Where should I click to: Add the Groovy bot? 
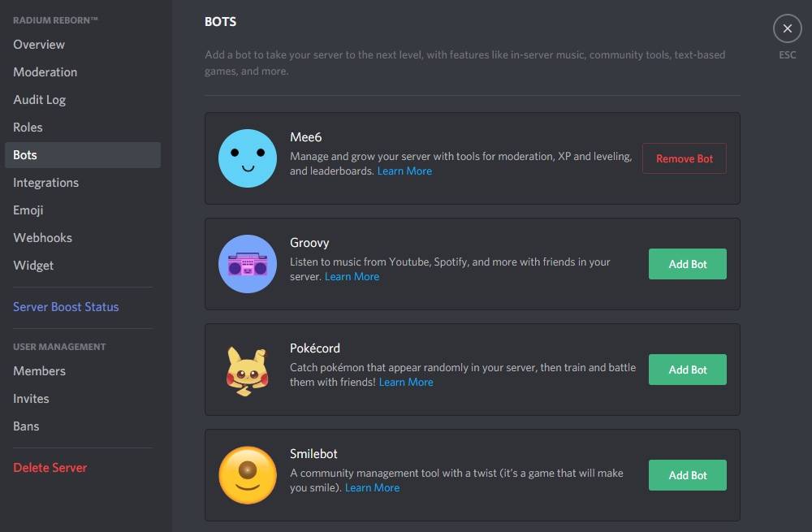click(687, 264)
